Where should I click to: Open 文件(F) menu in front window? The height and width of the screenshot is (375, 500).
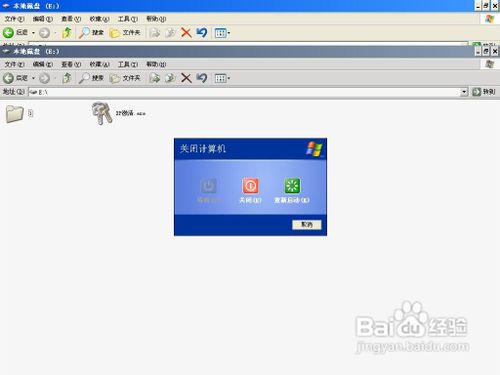14,64
